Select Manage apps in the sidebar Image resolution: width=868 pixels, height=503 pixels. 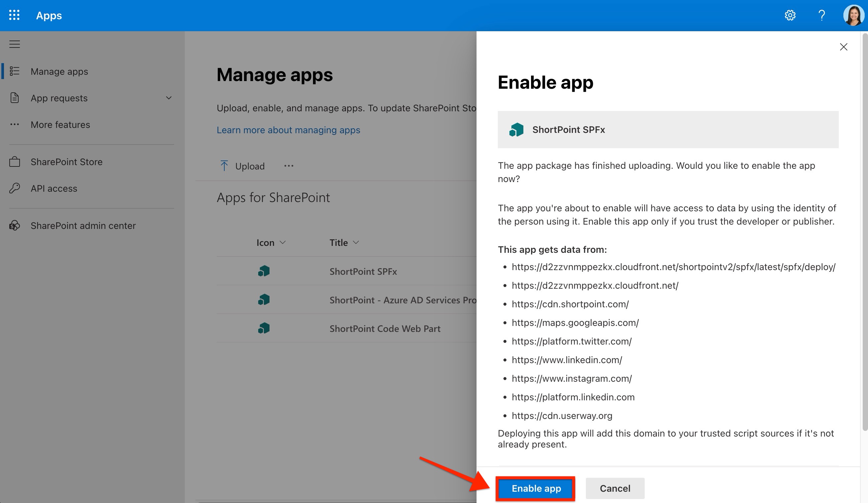(59, 71)
